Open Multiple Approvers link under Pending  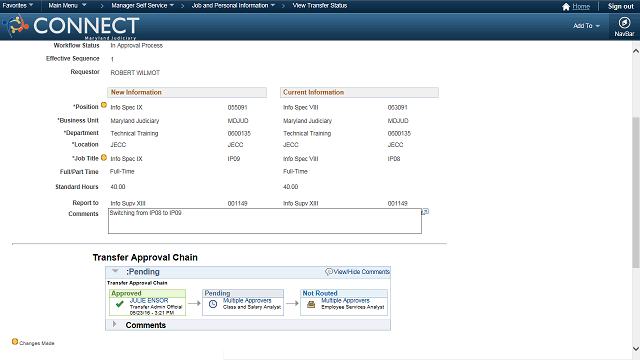tap(247, 300)
